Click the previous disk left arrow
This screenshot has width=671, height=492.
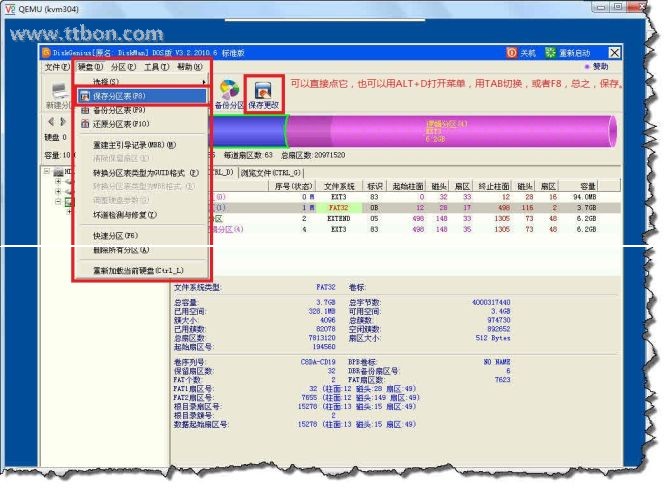(x=51, y=122)
